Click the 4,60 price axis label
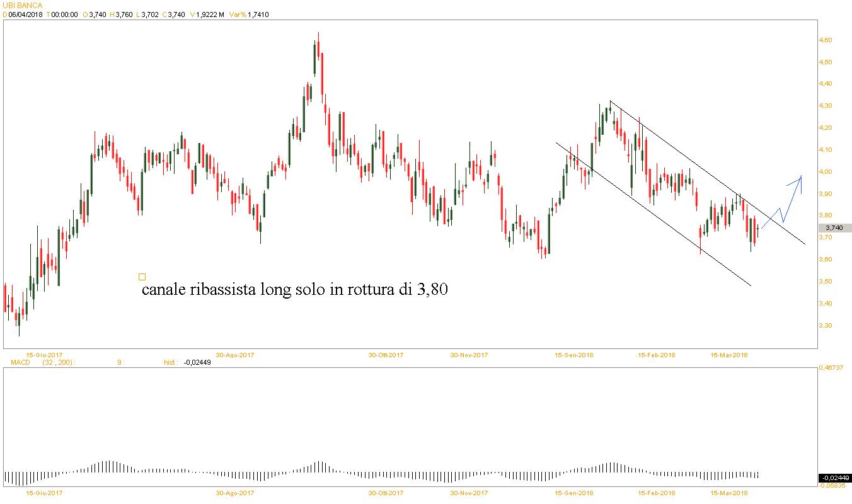Viewport: 852px width, 504px height. click(825, 40)
